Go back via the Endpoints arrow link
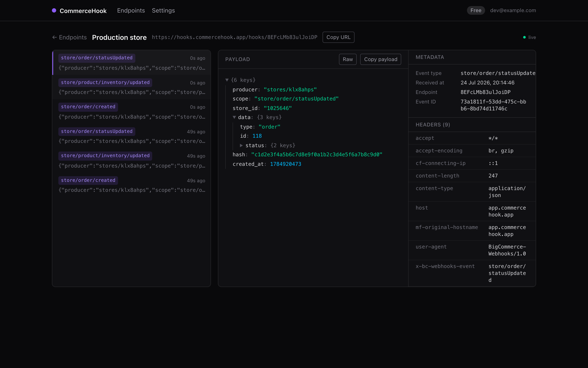588x368 pixels. tap(69, 37)
